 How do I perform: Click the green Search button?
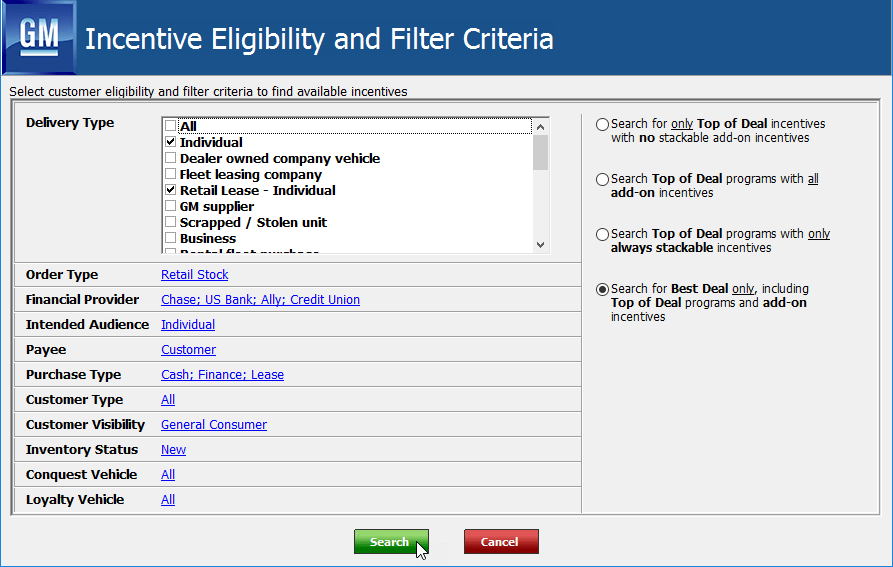(391, 541)
